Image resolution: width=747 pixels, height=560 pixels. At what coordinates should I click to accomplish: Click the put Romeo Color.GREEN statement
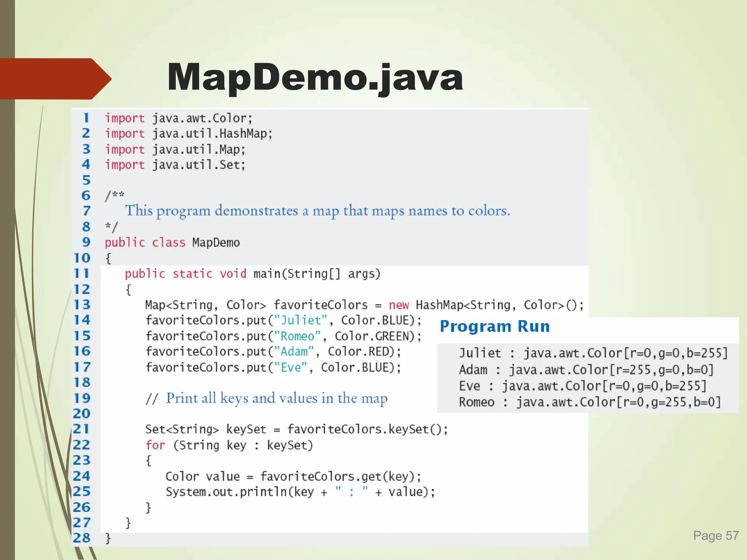(283, 336)
